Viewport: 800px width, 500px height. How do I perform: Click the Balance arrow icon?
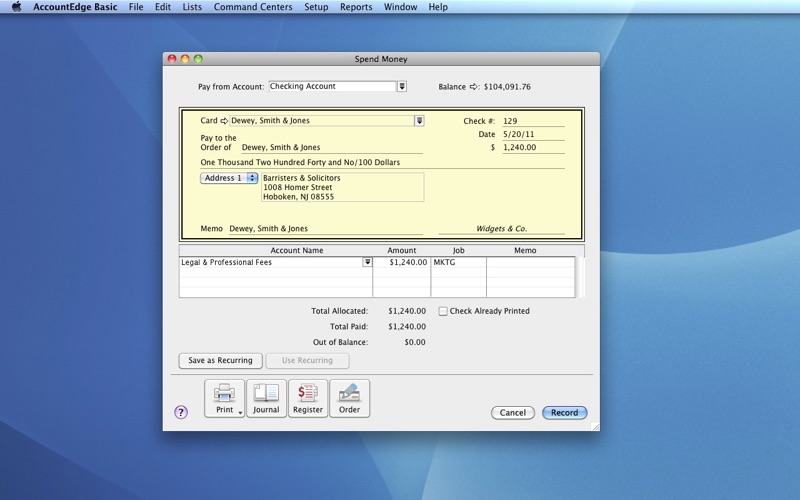coord(474,87)
